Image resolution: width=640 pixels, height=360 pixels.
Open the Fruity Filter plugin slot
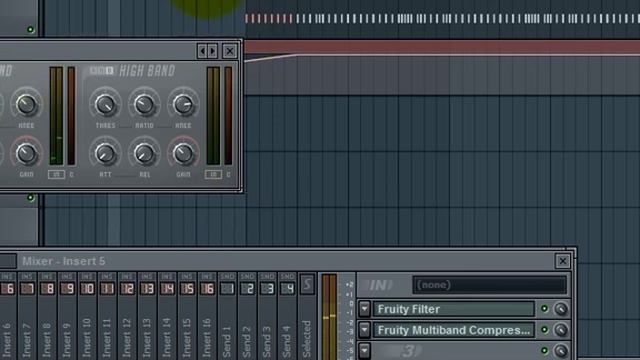tap(453, 309)
